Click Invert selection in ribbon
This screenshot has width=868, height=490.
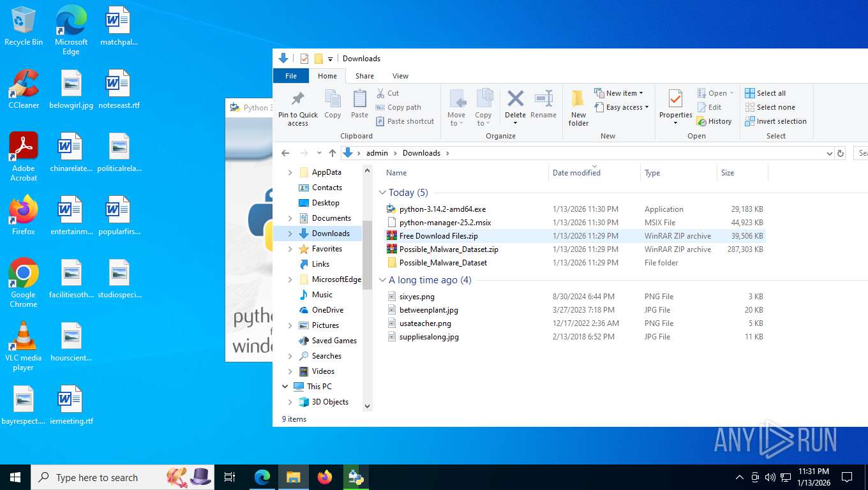click(x=775, y=121)
